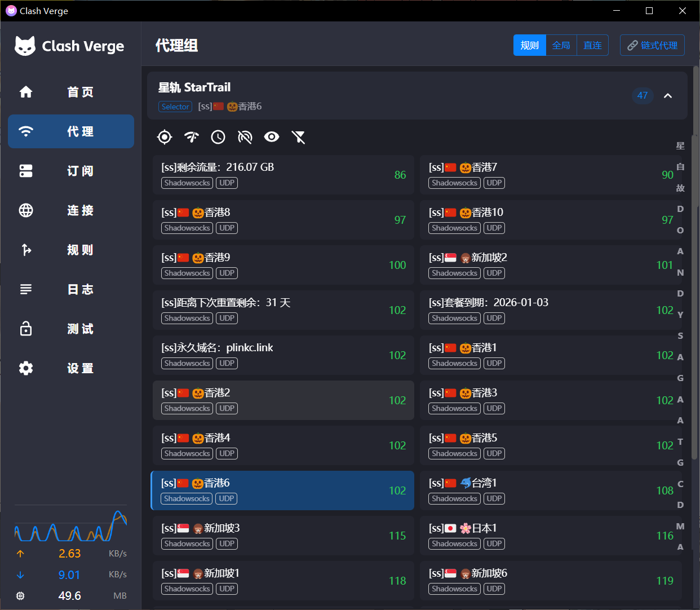Switch to Global (全局) mode
The height and width of the screenshot is (610, 700).
pos(561,45)
